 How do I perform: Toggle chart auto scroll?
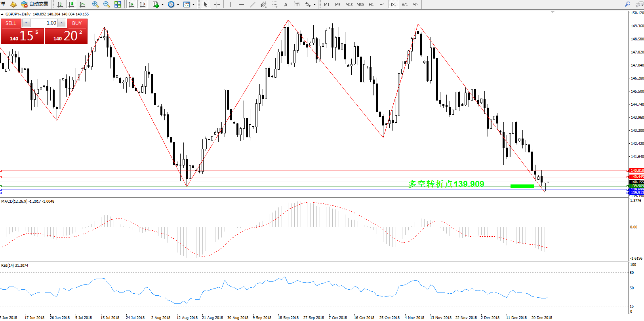(131, 4)
